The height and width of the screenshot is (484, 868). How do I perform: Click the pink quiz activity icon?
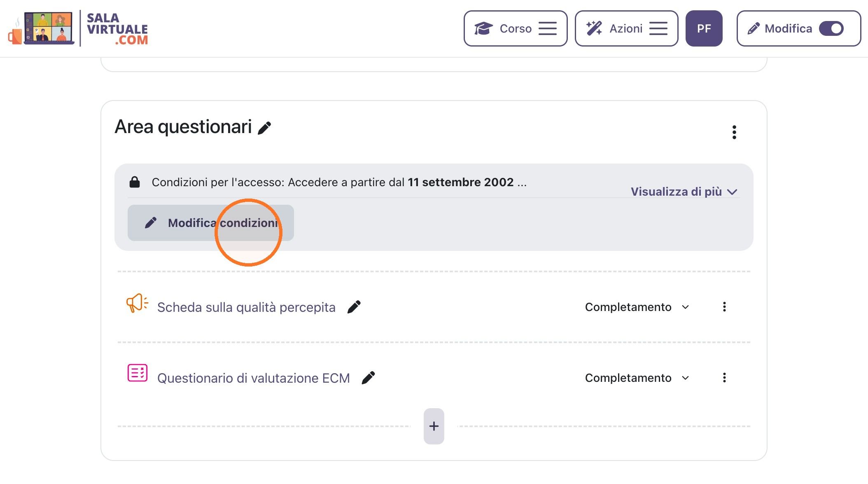[137, 373]
